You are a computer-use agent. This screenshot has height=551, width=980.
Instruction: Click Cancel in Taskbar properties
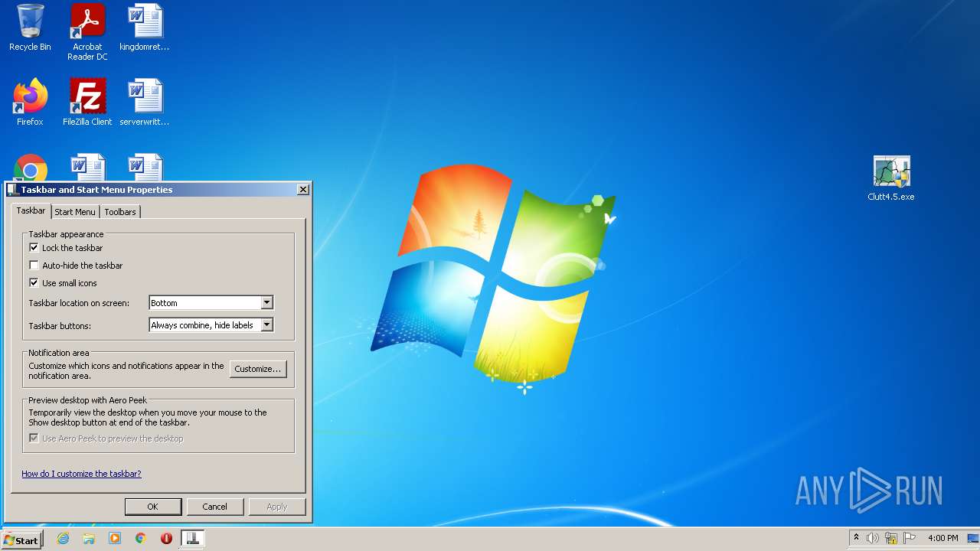[214, 507]
